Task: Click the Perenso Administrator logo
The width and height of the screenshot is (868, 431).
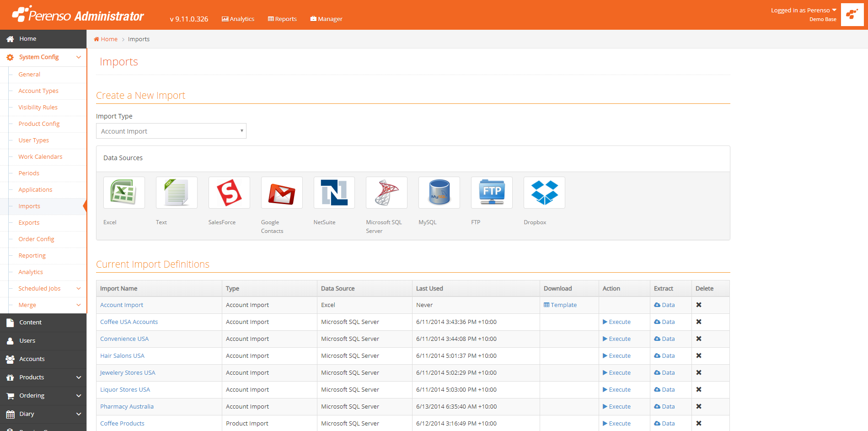Action: tap(78, 15)
